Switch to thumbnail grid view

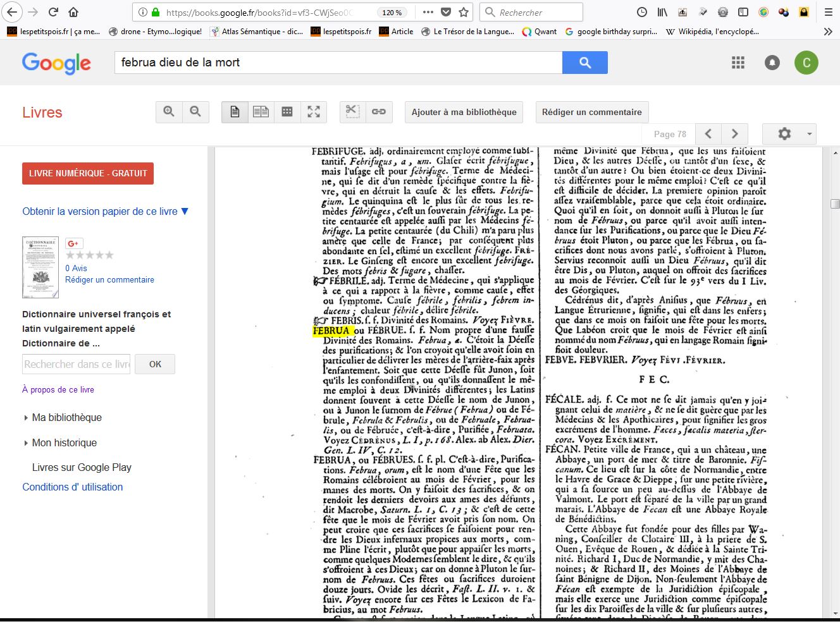coord(287,112)
